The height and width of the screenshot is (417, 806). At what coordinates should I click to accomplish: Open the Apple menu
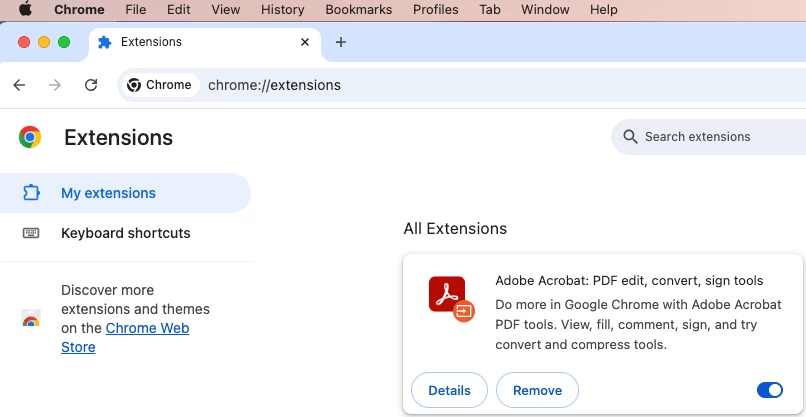(25, 9)
